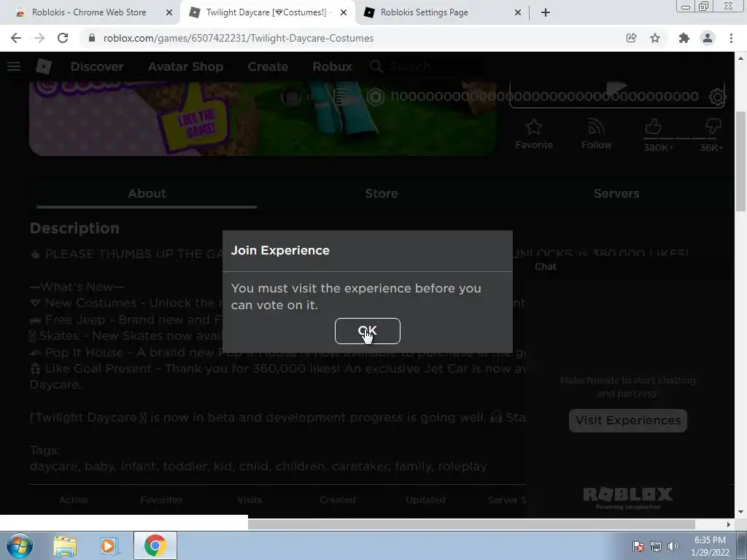This screenshot has width=747, height=560.
Task: Open Robux in Roblox navigation
Action: 333,66
